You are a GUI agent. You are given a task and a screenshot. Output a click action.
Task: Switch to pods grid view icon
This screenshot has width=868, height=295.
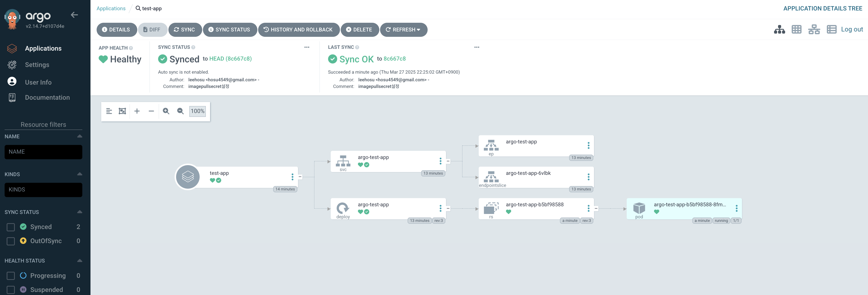point(796,29)
